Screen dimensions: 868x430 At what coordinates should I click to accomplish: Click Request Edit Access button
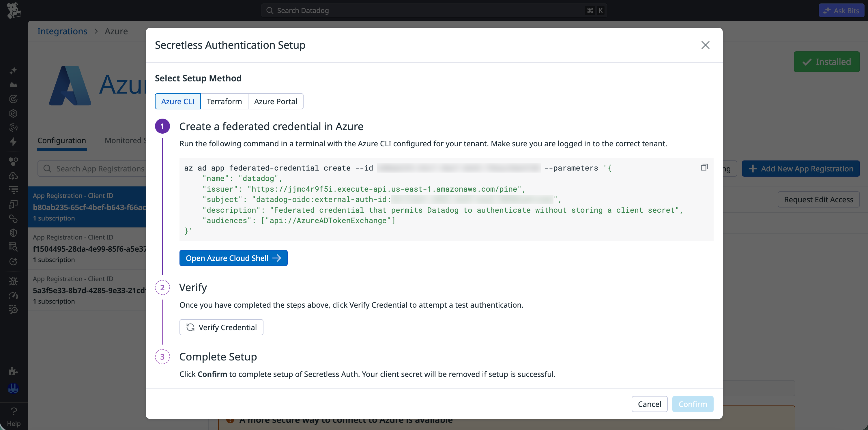point(818,199)
